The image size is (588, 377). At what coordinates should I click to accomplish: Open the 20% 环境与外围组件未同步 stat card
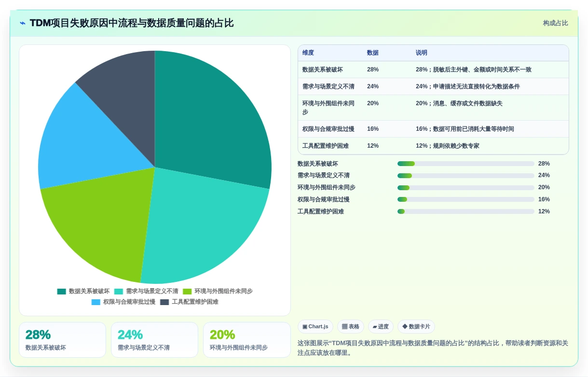pos(247,340)
